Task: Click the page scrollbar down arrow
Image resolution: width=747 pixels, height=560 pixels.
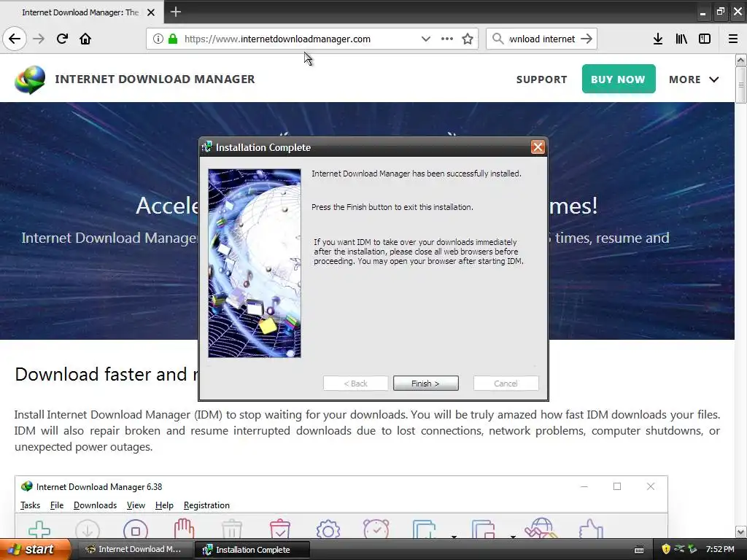Action: [740, 532]
